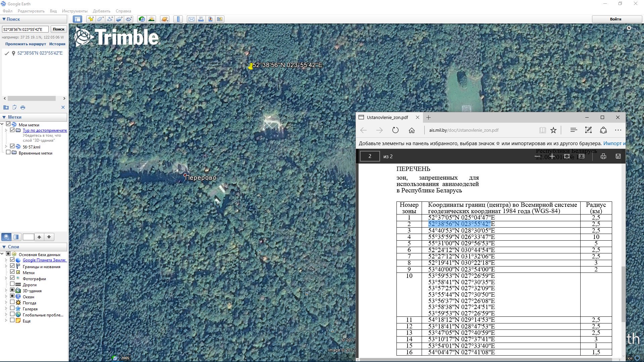Image resolution: width=644 pixels, height=362 pixels.
Task: Open Проложить маршрут link
Action: (25, 44)
